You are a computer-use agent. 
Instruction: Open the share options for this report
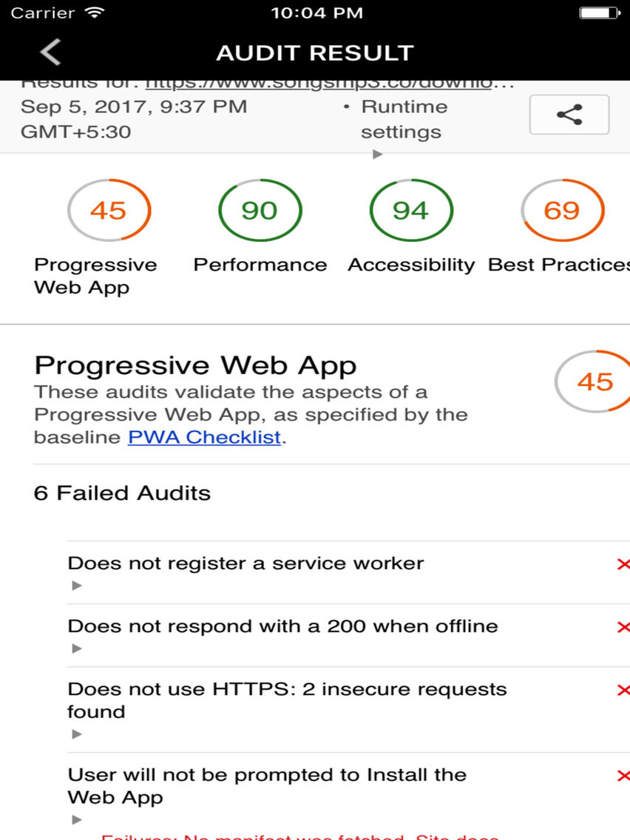(x=568, y=114)
